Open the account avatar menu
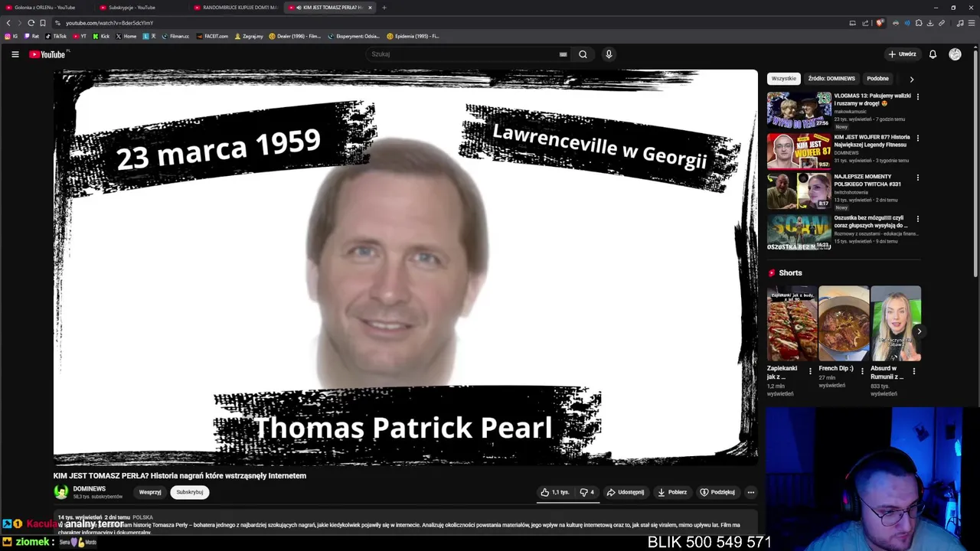This screenshot has width=980, height=551. coord(955,54)
